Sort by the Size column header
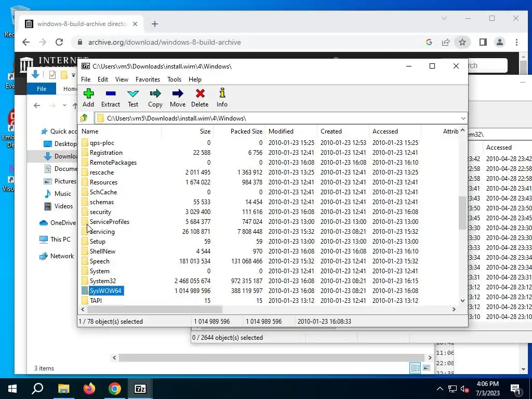532x399 pixels. coord(187,131)
